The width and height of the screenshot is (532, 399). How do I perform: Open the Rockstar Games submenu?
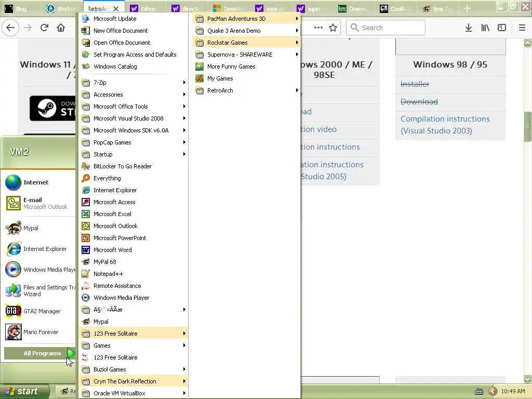tap(246, 43)
